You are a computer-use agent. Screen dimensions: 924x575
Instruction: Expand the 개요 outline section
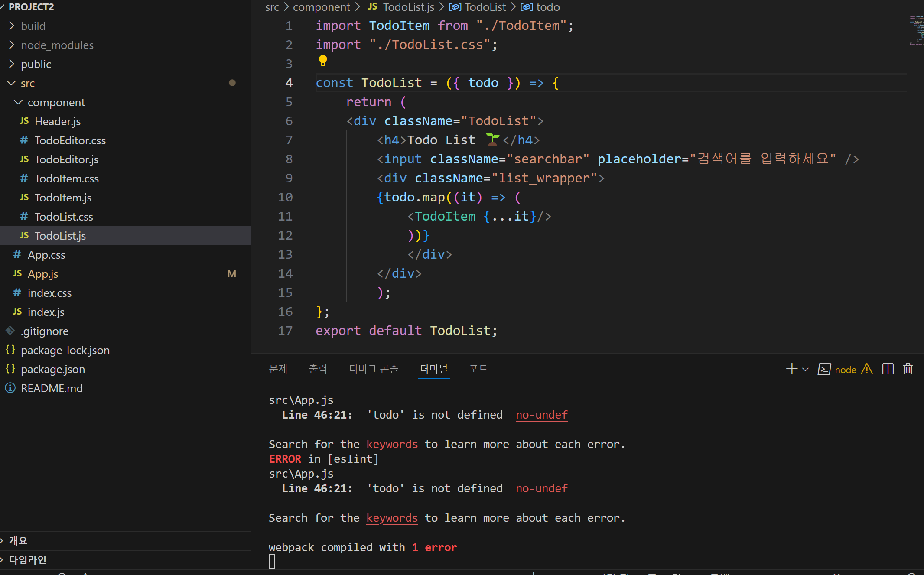[x=18, y=540]
